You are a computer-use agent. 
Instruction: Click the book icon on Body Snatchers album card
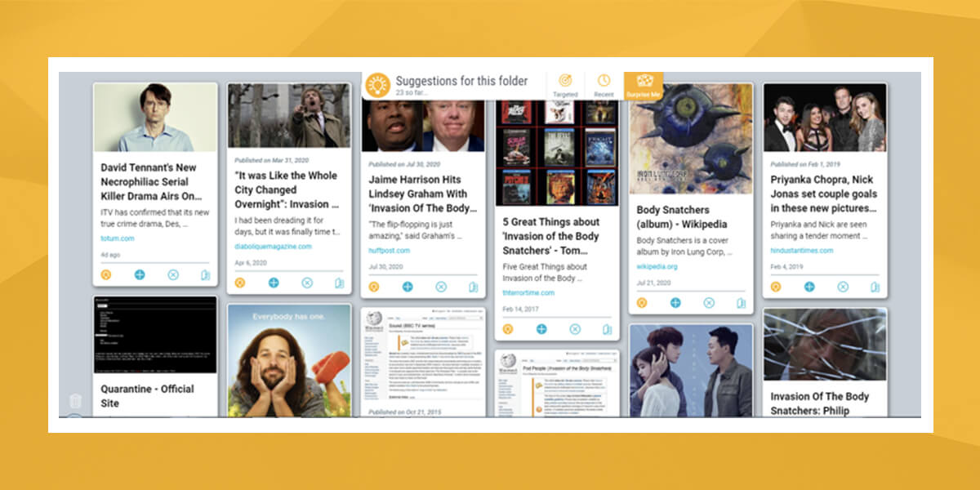point(742,302)
